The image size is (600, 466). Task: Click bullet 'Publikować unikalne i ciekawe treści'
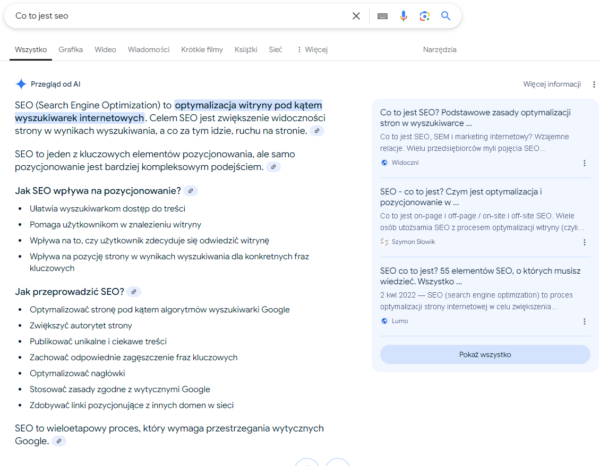pos(98,341)
